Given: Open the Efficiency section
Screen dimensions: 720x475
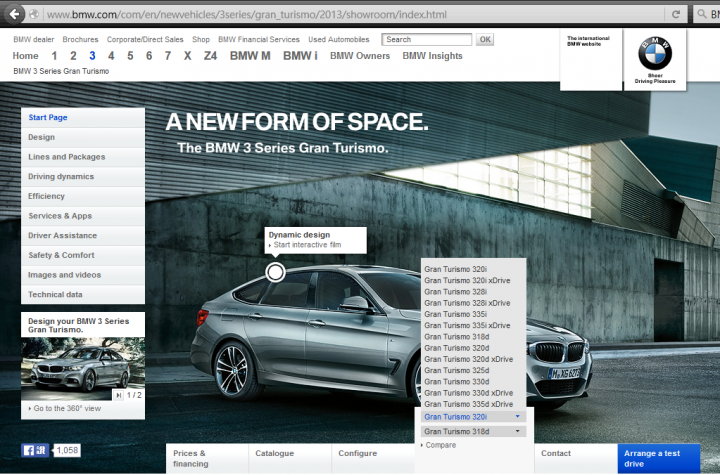Looking at the screenshot, I should 83,196.
